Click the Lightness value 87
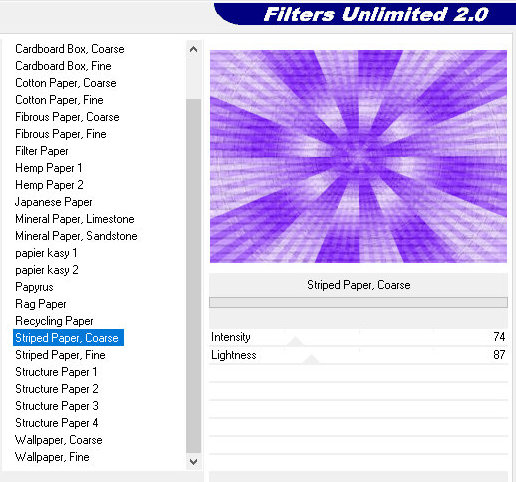This screenshot has height=482, width=516. (x=499, y=355)
